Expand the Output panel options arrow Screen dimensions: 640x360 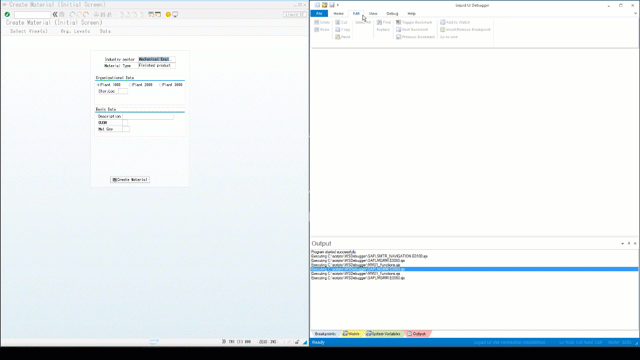(x=622, y=244)
